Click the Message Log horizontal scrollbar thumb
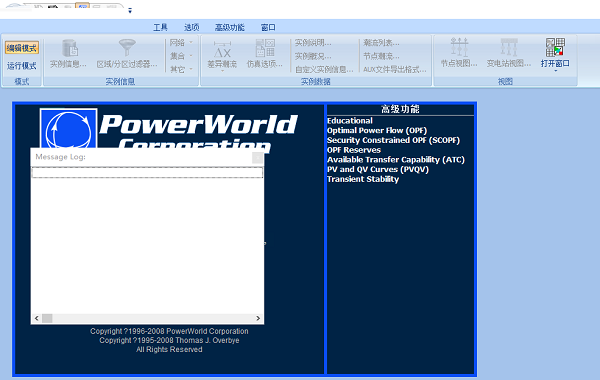 [47, 318]
